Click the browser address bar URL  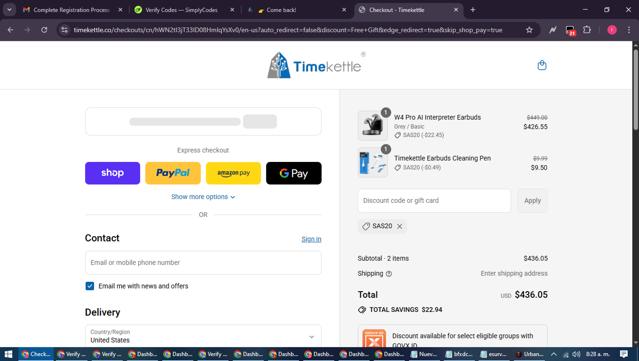288,30
